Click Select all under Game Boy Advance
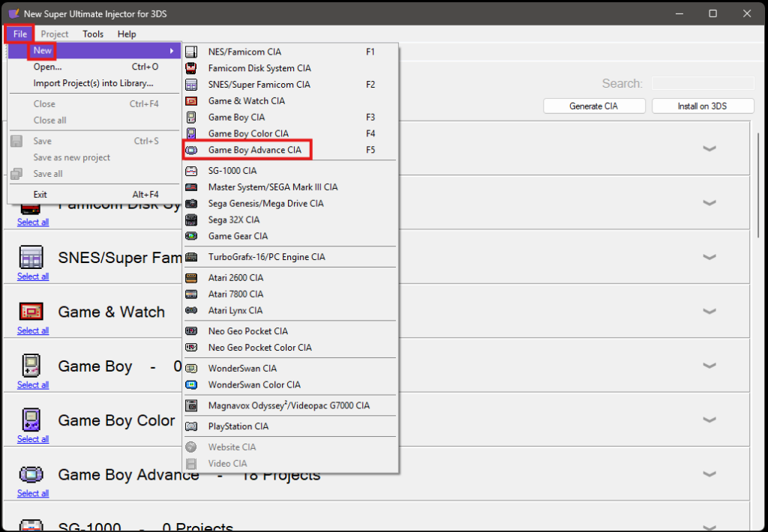 coord(33,493)
